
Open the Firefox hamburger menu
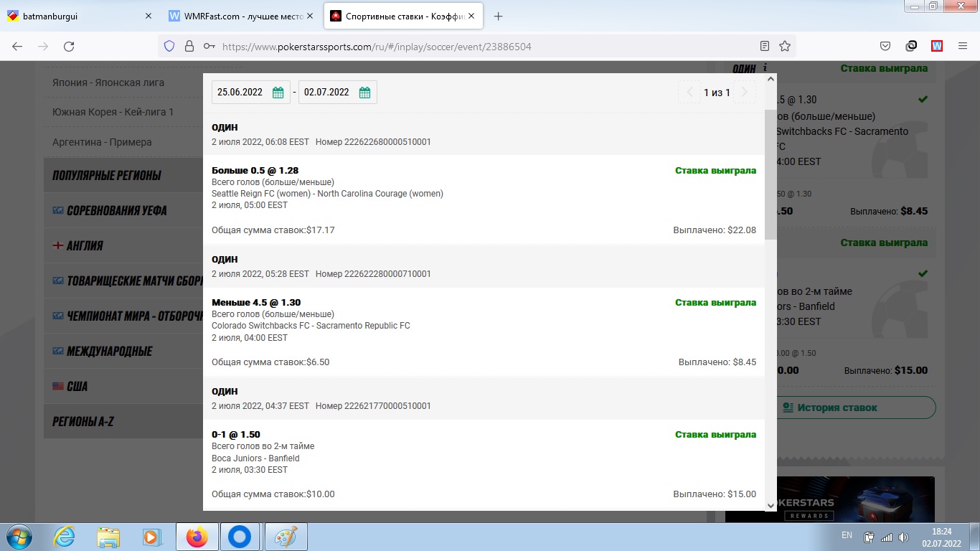(963, 46)
